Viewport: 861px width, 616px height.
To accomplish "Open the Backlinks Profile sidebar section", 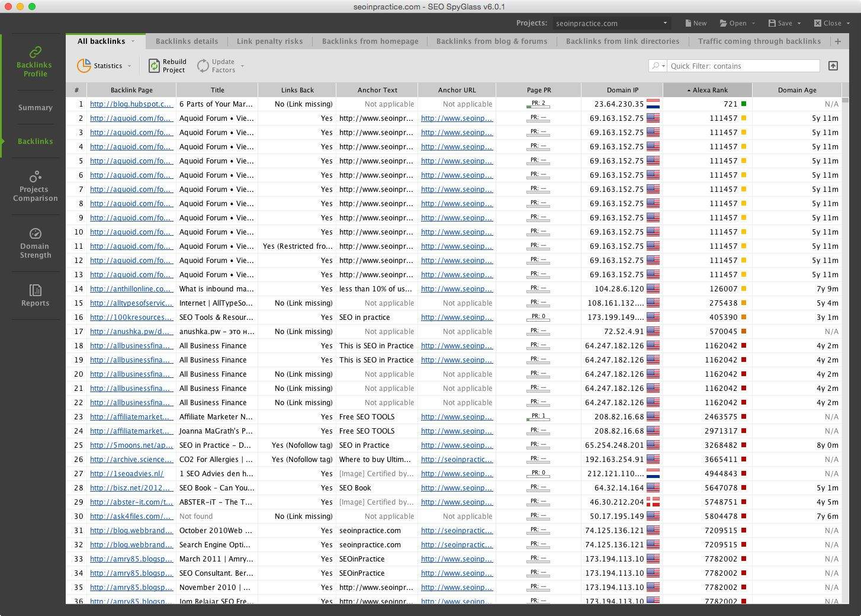I will 34,62.
